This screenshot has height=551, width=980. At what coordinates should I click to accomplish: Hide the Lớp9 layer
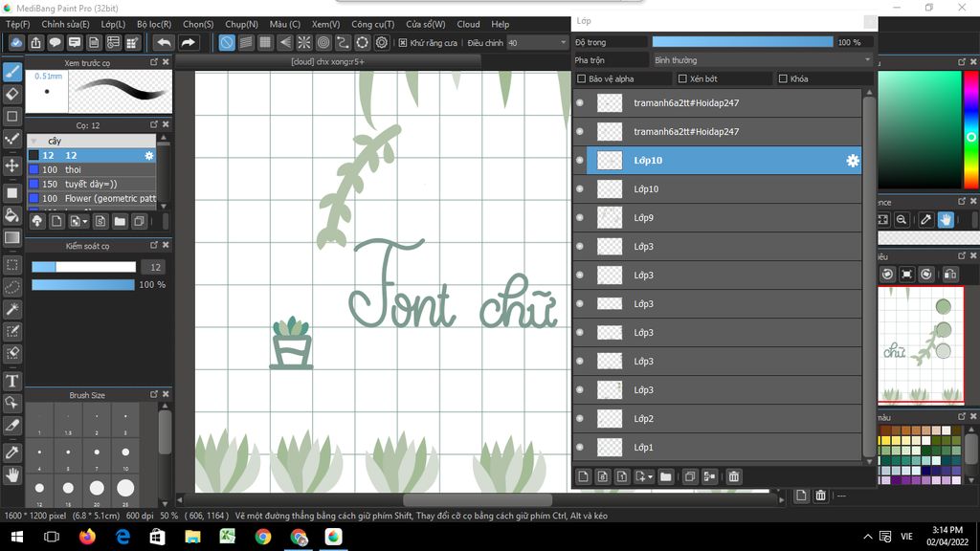click(x=580, y=217)
